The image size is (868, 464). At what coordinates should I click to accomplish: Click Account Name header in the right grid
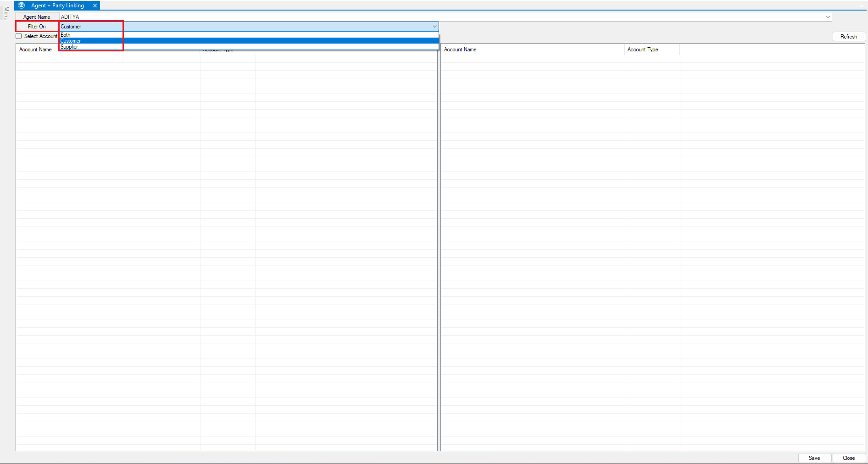pos(460,50)
